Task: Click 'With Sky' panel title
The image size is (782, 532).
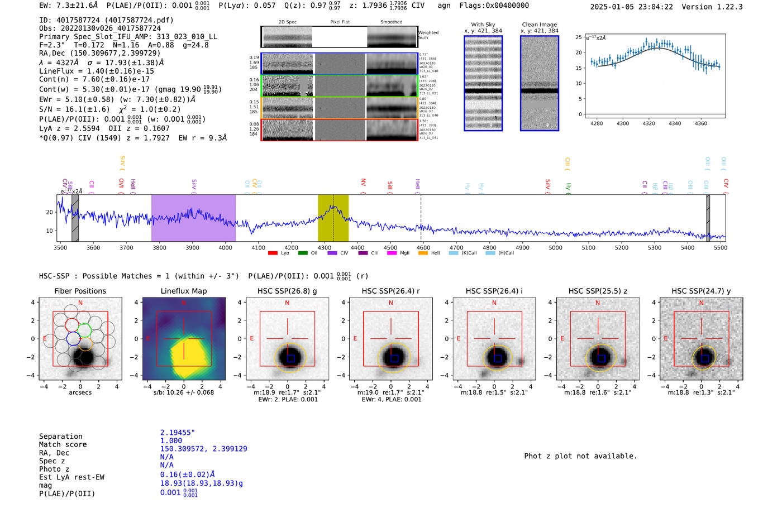Action: [x=483, y=25]
